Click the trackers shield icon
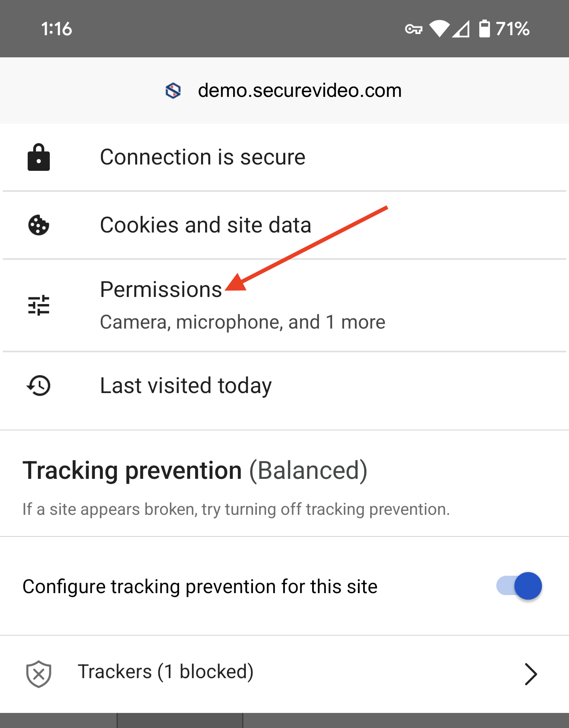The width and height of the screenshot is (569, 728). pyautogui.click(x=39, y=673)
